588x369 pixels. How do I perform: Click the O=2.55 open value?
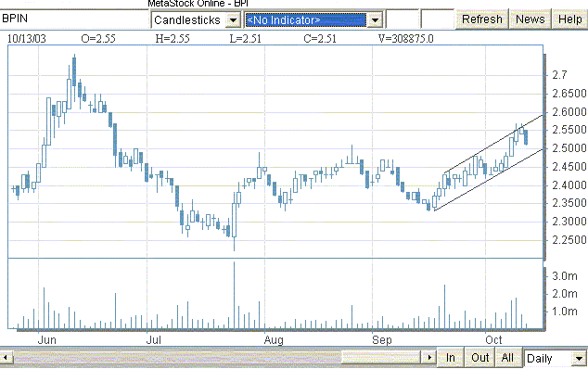[x=98, y=39]
